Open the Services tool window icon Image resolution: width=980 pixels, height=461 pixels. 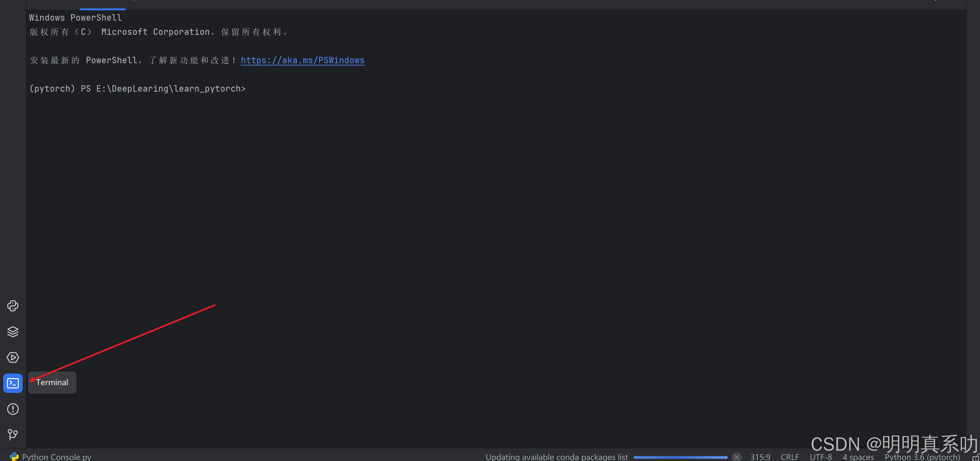pos(13,358)
